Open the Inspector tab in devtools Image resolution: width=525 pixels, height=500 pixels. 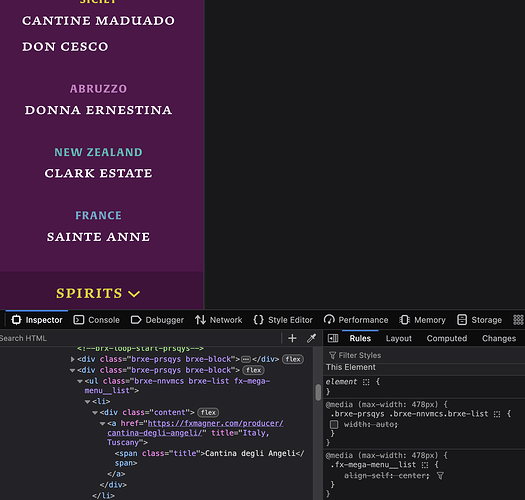pos(37,320)
